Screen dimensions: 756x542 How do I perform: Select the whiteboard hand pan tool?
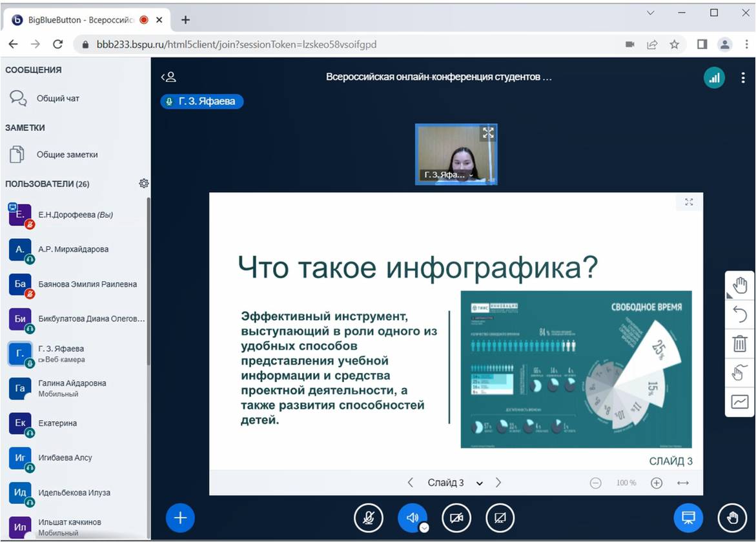click(x=740, y=285)
